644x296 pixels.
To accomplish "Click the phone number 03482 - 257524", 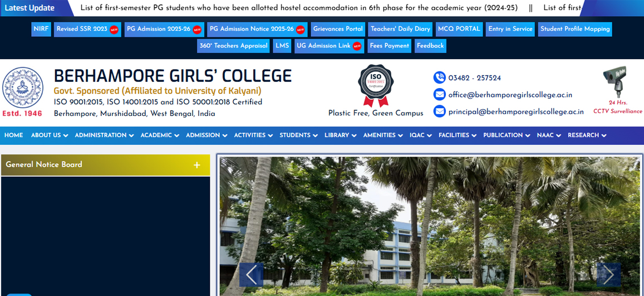I will pyautogui.click(x=474, y=78).
